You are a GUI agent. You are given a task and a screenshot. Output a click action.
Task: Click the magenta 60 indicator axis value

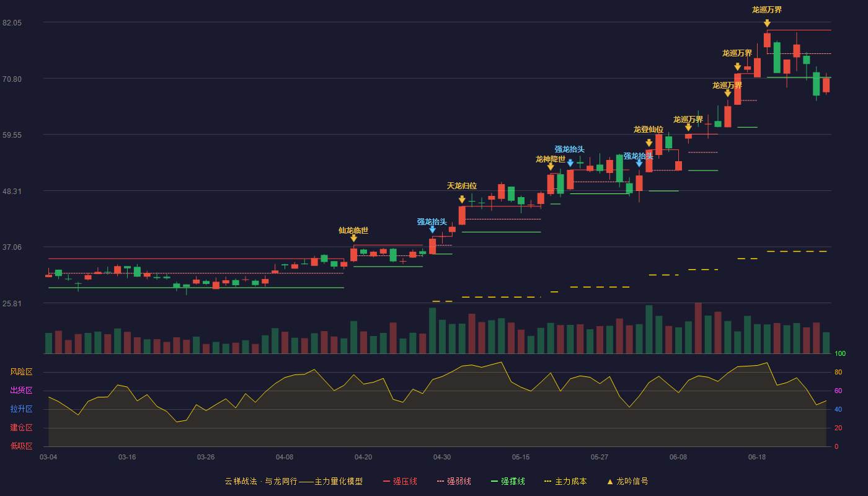838,391
